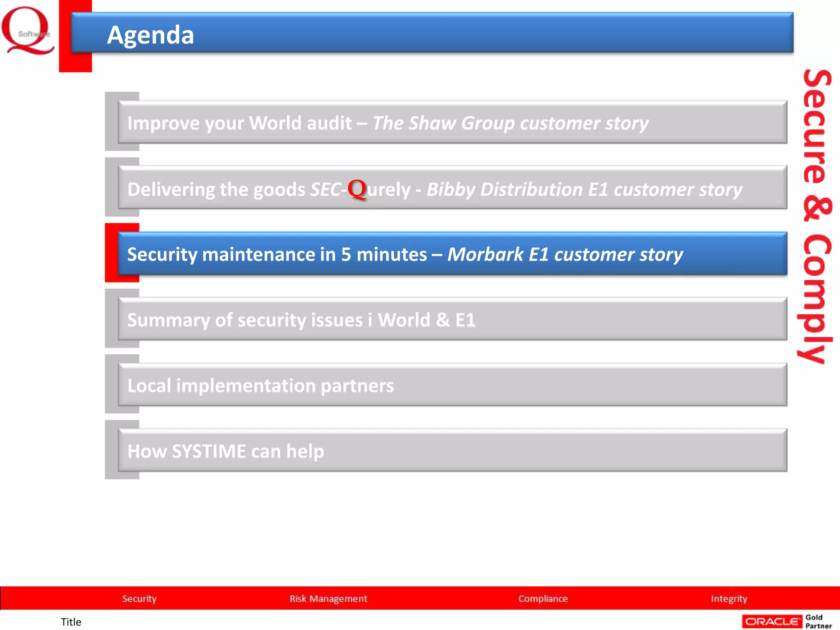Viewport: 840px width, 630px height.
Task: Click the 'Title' text at bottom left
Action: pyautogui.click(x=71, y=622)
